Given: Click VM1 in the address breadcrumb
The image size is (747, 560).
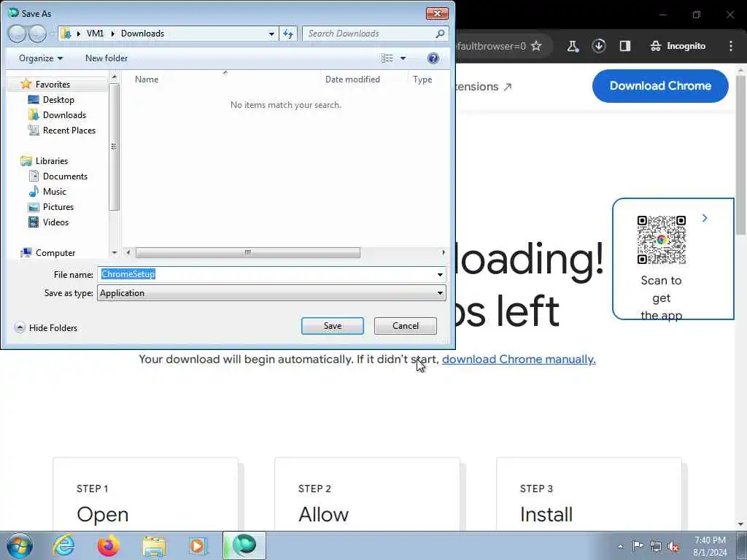Looking at the screenshot, I should coord(95,34).
